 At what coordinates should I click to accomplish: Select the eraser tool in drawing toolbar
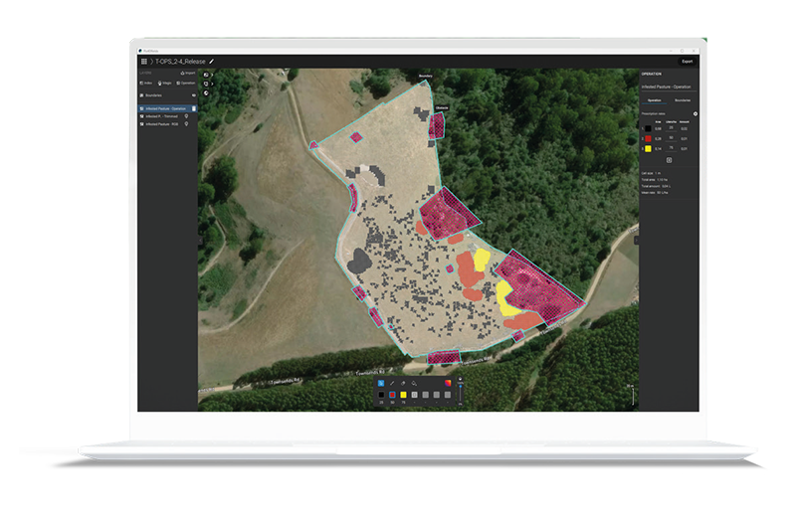click(x=404, y=383)
